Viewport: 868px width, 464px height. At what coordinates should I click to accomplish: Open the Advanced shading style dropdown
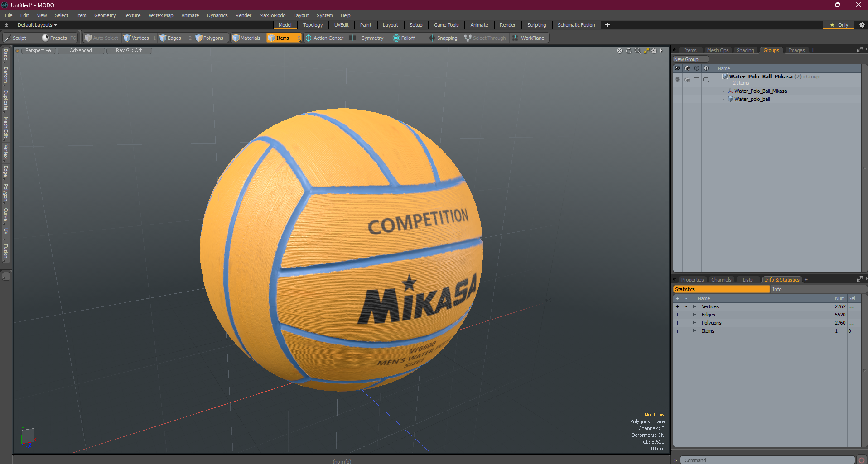click(x=81, y=51)
